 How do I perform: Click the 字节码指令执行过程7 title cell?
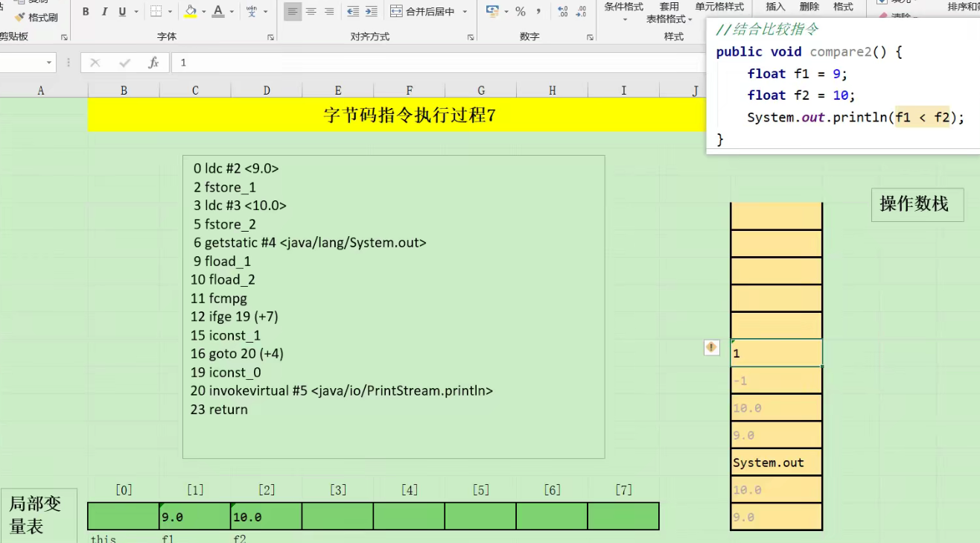coord(410,115)
